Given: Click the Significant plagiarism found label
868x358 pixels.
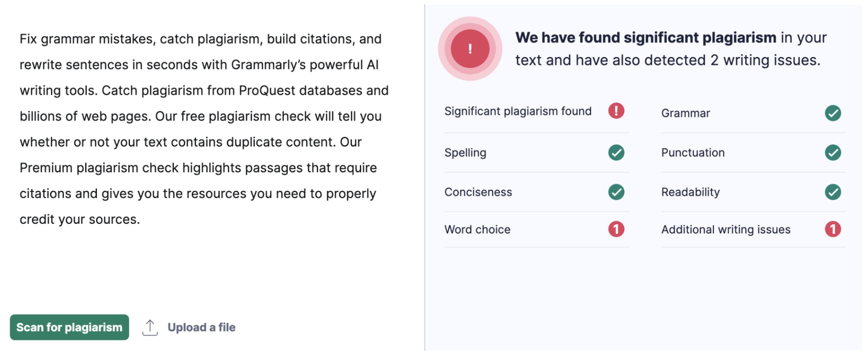Looking at the screenshot, I should point(518,111).
